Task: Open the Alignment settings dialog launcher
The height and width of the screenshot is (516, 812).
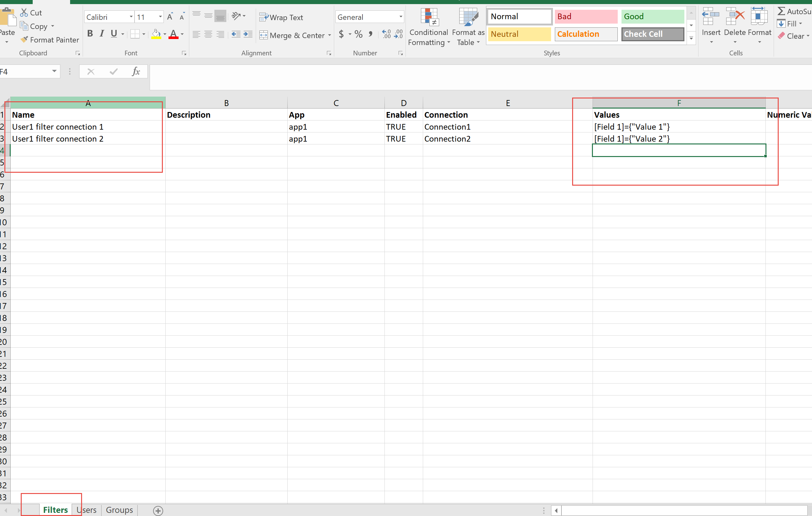Action: (x=329, y=53)
